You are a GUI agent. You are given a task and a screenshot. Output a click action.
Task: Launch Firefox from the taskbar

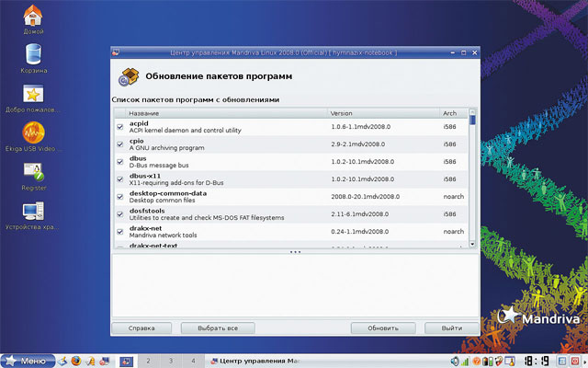coord(76,362)
